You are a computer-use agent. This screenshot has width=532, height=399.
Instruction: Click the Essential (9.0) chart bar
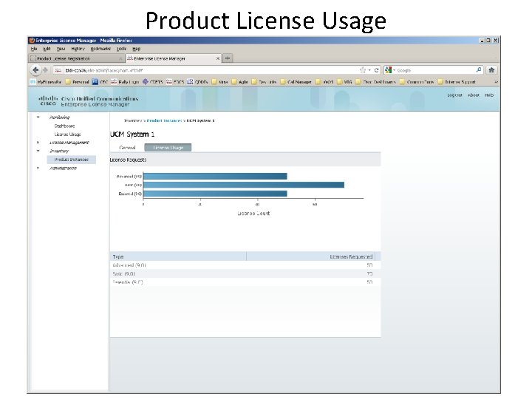[x=215, y=194]
